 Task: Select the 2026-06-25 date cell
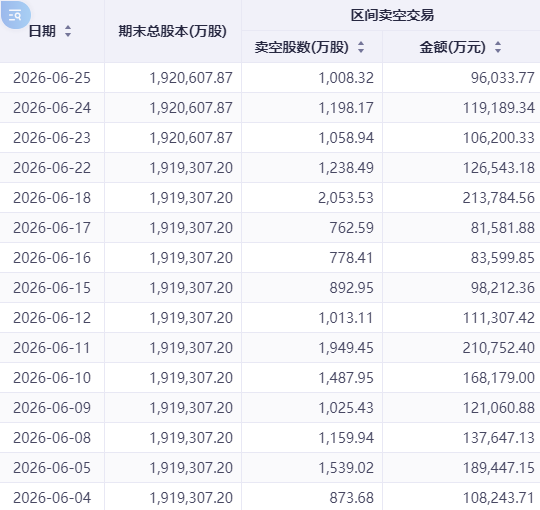click(52, 78)
